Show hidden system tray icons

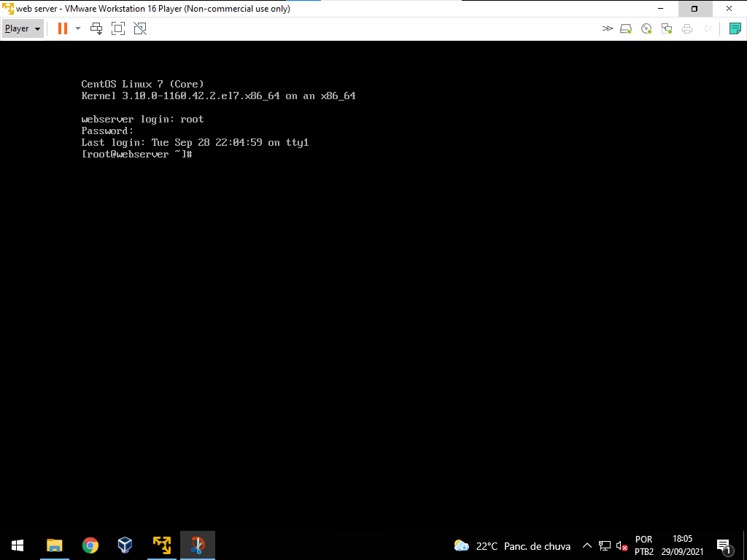point(587,545)
